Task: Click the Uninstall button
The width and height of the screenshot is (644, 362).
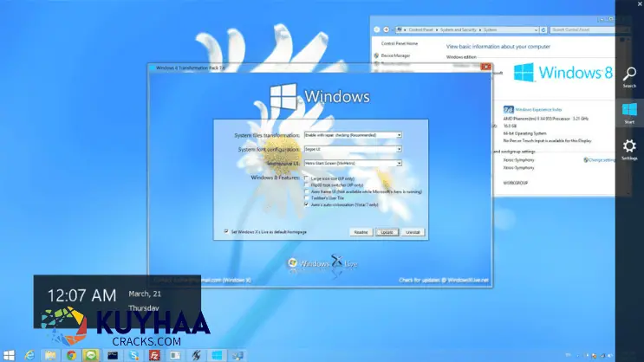Action: 413,232
